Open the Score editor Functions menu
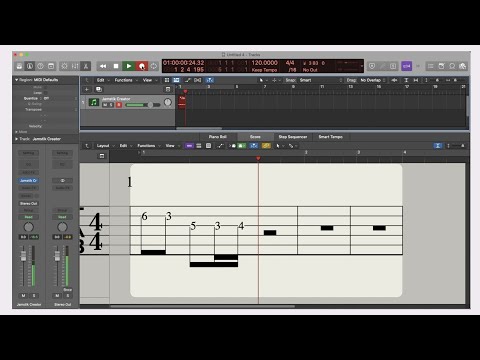 pos(149,146)
